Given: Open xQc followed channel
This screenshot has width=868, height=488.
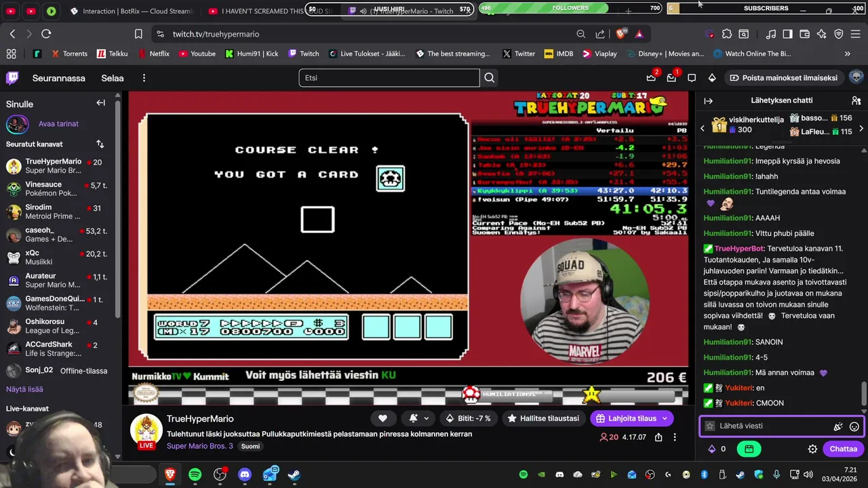Looking at the screenshot, I should (57, 258).
